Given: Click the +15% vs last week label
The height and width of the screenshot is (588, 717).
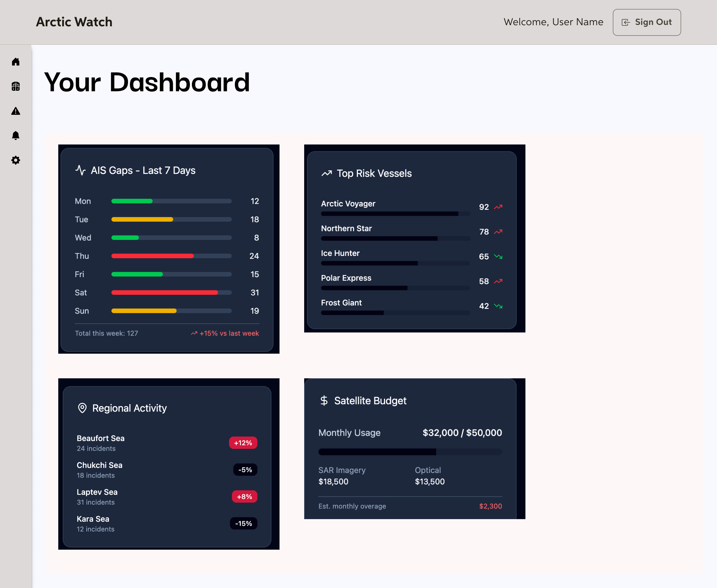Looking at the screenshot, I should click(229, 333).
